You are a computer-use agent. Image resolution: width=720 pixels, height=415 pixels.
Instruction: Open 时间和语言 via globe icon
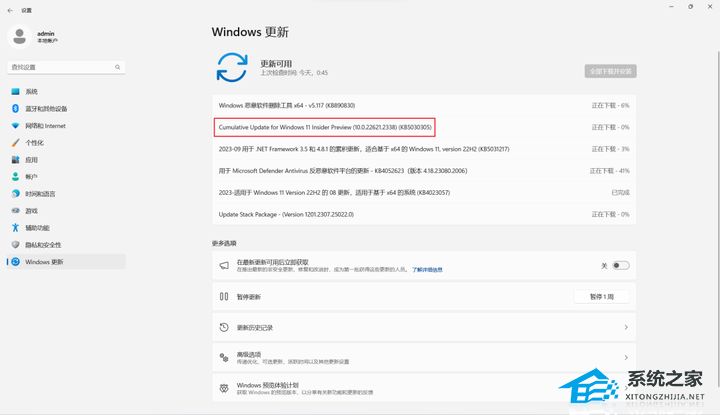click(x=15, y=194)
